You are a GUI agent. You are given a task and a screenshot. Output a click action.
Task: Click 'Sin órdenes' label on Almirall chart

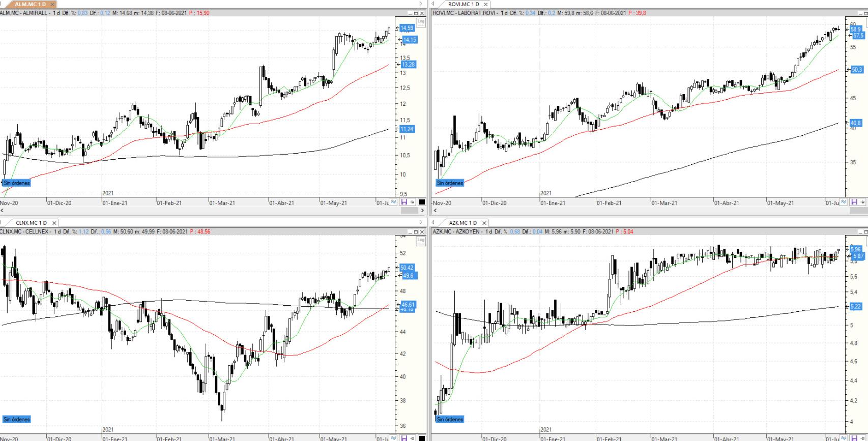point(17,183)
